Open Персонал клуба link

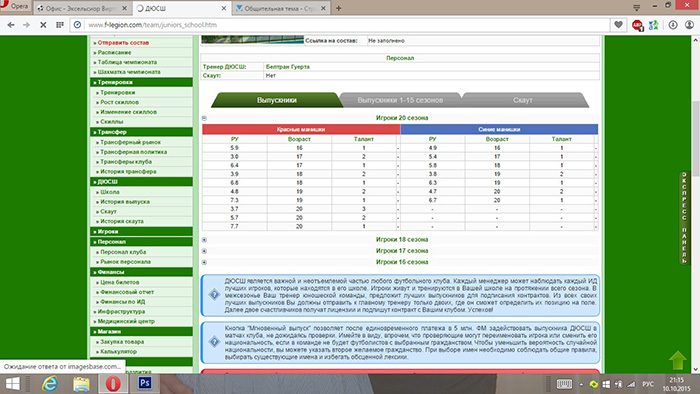pyautogui.click(x=123, y=252)
